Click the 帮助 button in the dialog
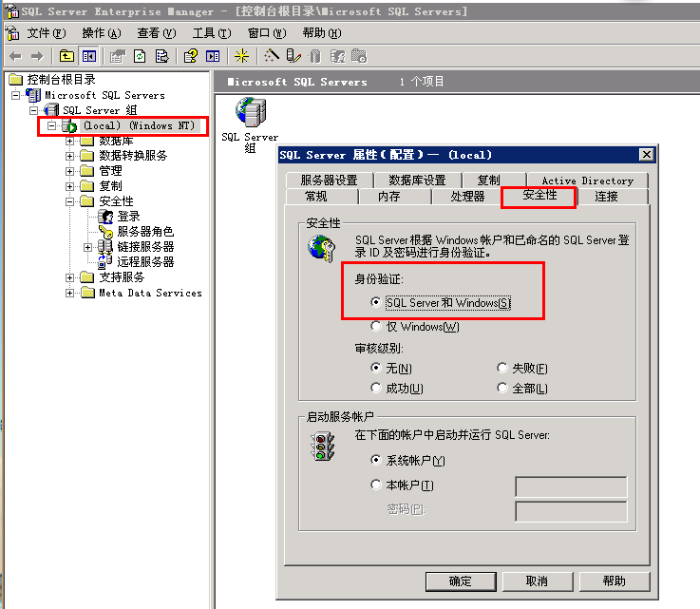 tap(615, 581)
